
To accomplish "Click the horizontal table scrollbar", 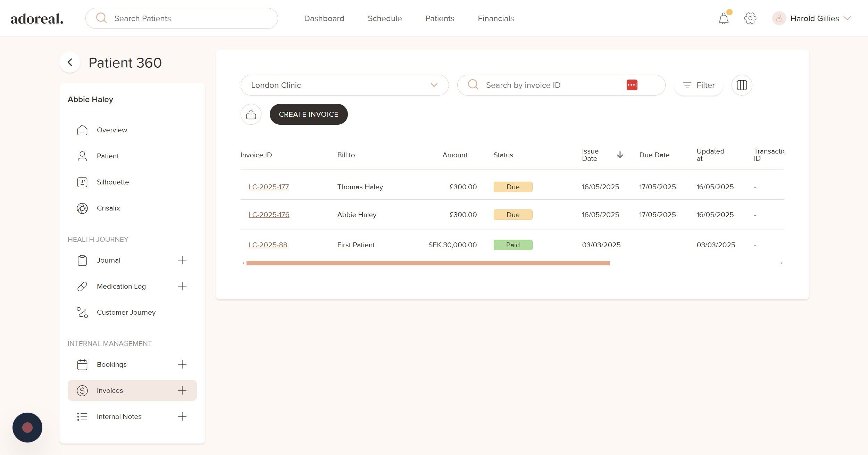I will (x=428, y=263).
